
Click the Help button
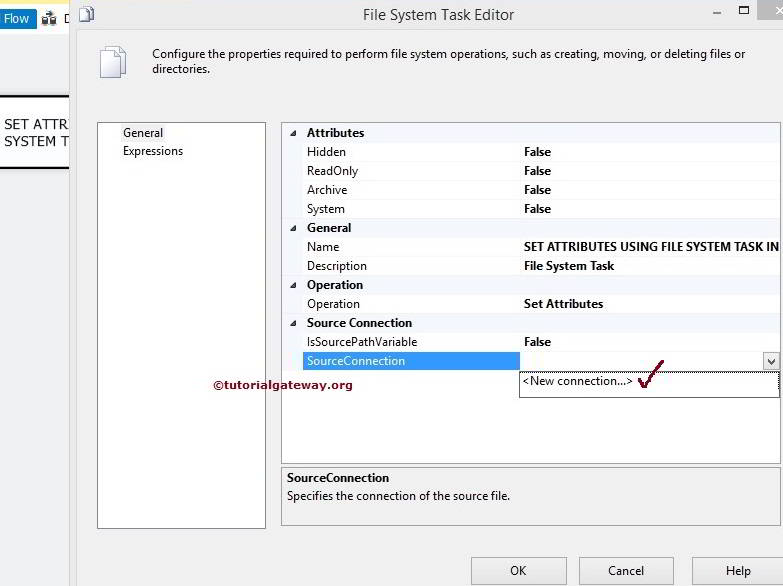click(737, 571)
